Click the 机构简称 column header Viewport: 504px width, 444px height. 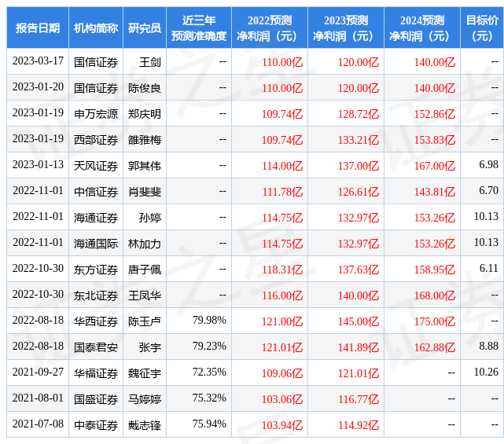96,28
